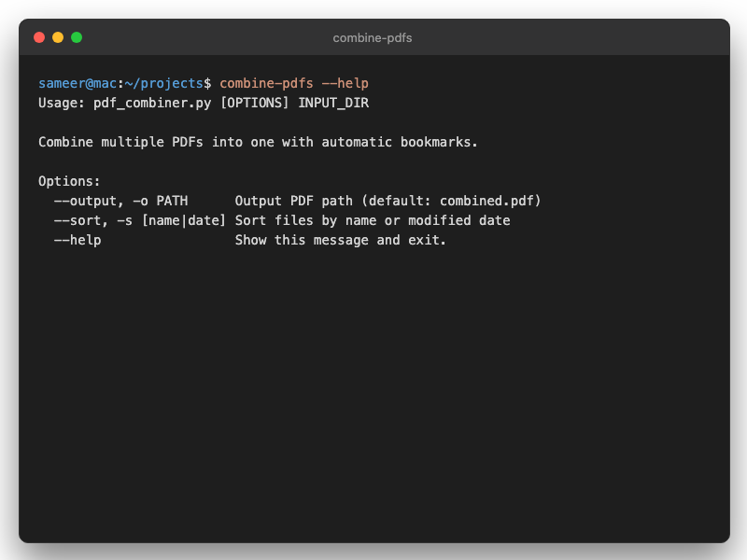Image resolution: width=747 pixels, height=560 pixels.
Task: Click the --sort option label
Action: [x=78, y=220]
